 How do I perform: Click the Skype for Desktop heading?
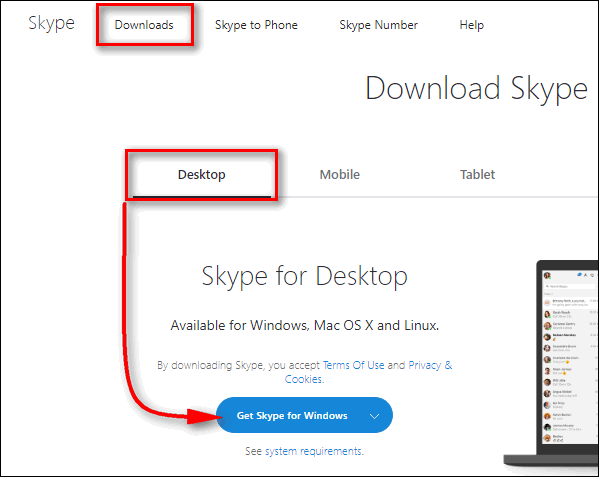pyautogui.click(x=304, y=276)
